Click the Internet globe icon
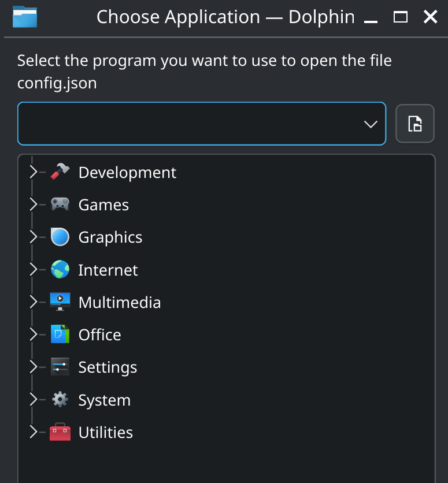 point(60,269)
